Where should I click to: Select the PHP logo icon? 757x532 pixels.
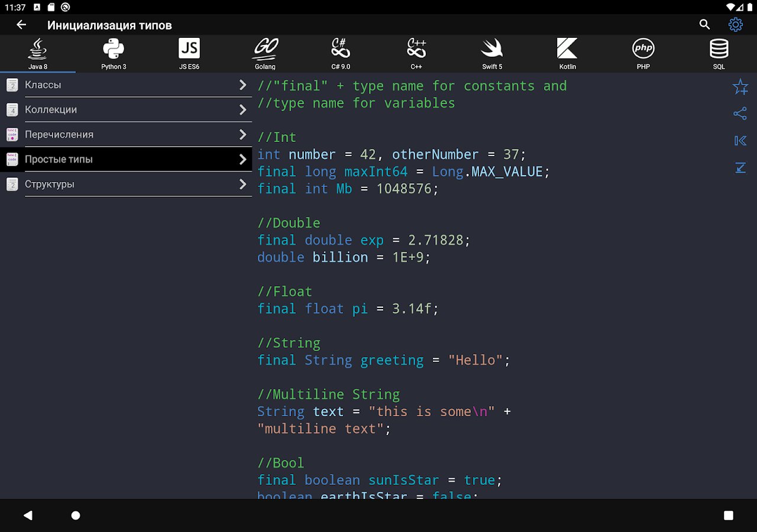[643, 48]
